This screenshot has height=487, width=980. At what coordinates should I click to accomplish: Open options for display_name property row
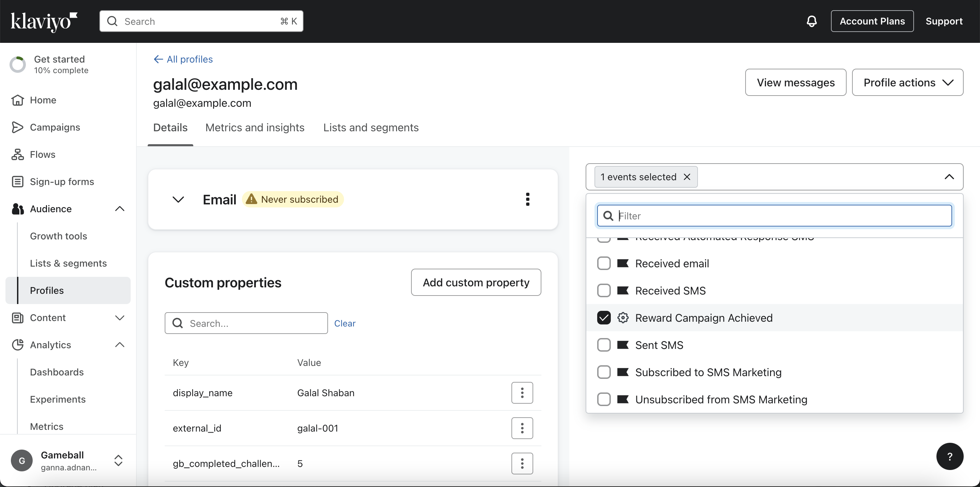[x=522, y=393]
